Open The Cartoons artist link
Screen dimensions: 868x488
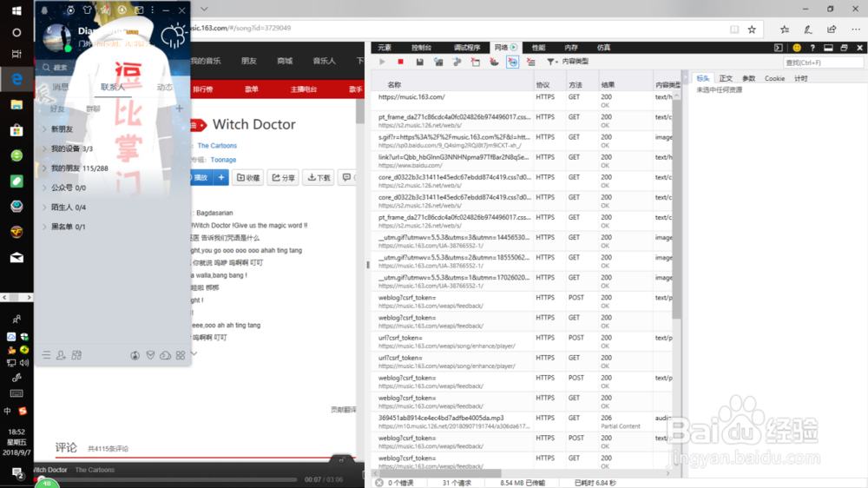(x=217, y=146)
